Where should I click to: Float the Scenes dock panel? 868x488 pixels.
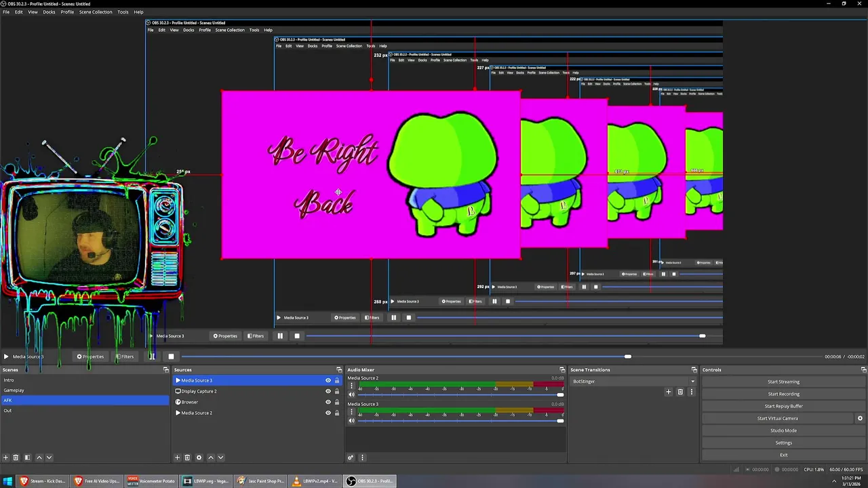click(x=166, y=370)
